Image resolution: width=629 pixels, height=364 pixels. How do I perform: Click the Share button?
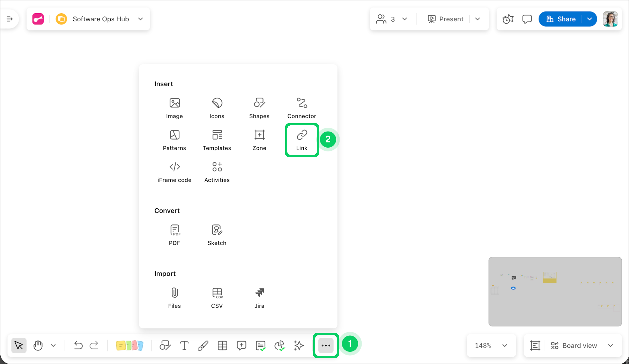pyautogui.click(x=561, y=19)
